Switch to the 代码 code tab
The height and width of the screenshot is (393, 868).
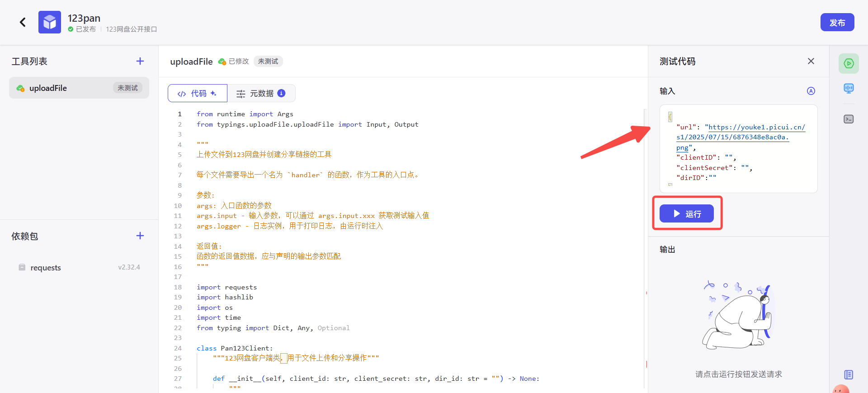point(198,93)
